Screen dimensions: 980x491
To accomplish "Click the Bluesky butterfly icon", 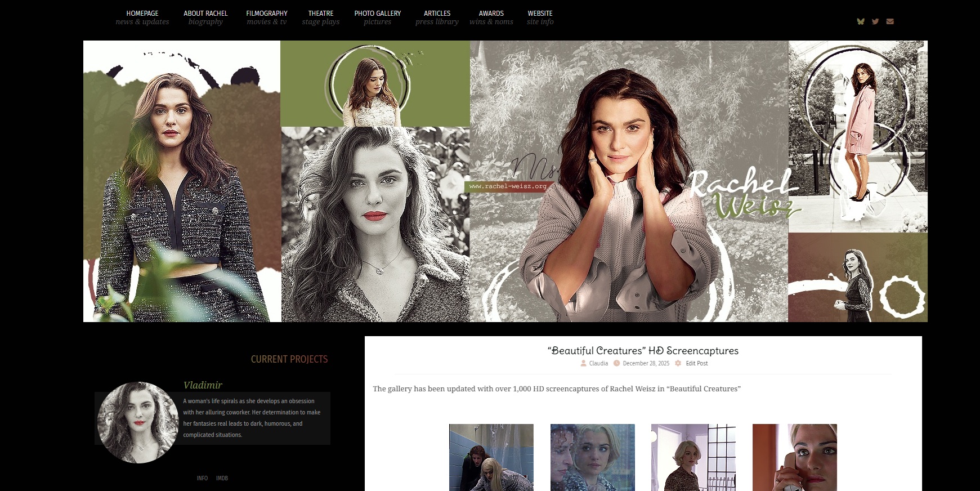I will coord(860,21).
